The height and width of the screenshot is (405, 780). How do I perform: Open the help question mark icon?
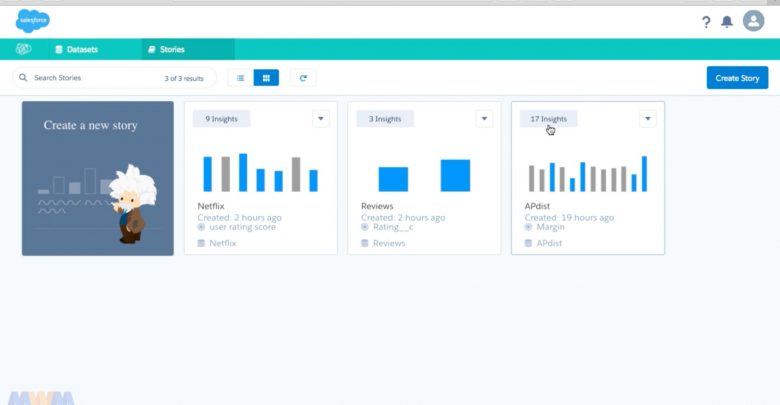pos(706,22)
